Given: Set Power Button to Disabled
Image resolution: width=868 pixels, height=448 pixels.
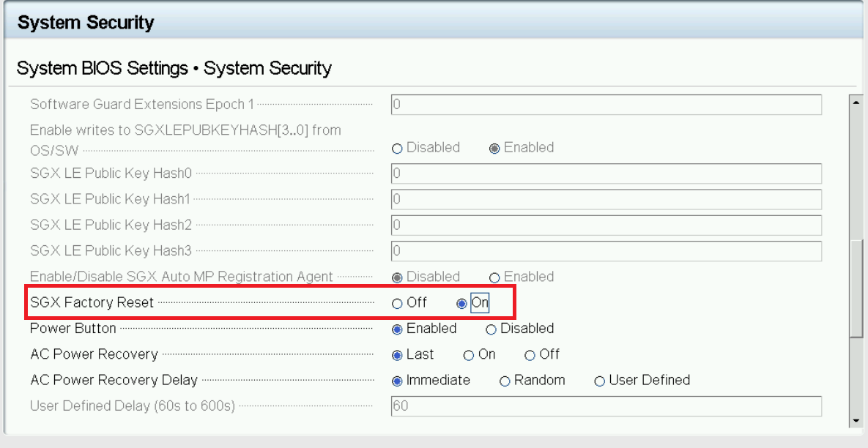Looking at the screenshot, I should tap(492, 329).
